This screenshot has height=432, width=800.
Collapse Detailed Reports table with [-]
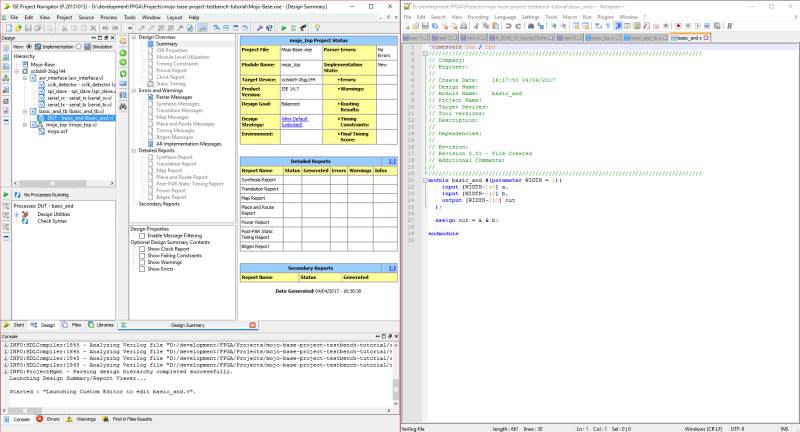(x=392, y=161)
